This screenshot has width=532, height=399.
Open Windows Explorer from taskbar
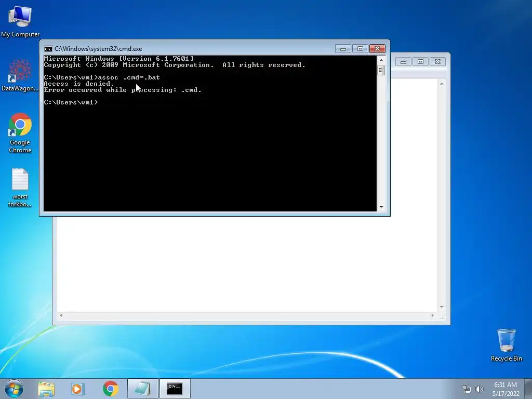pyautogui.click(x=46, y=389)
